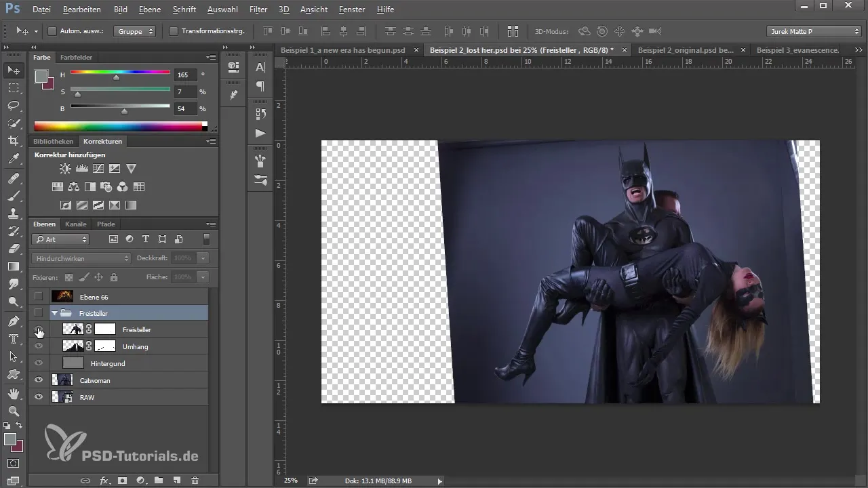
Task: Show the Ebene 66 layer
Action: (39, 296)
